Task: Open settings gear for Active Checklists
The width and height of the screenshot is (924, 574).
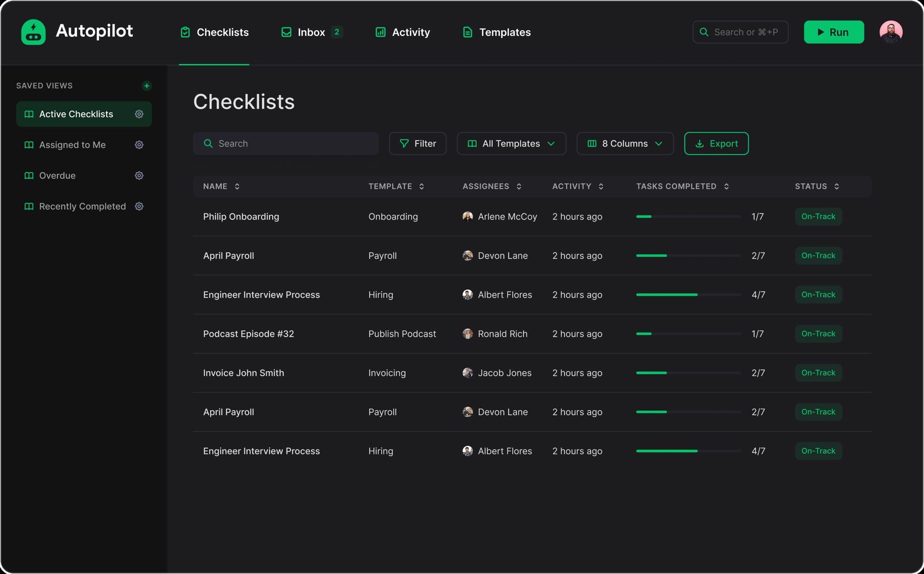Action: (x=139, y=114)
